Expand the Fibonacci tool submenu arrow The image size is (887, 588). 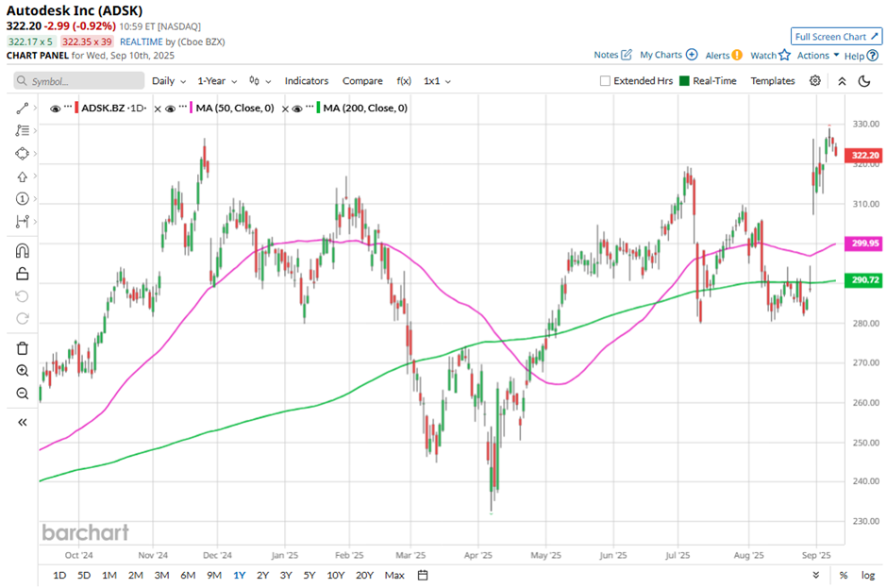coord(35,131)
